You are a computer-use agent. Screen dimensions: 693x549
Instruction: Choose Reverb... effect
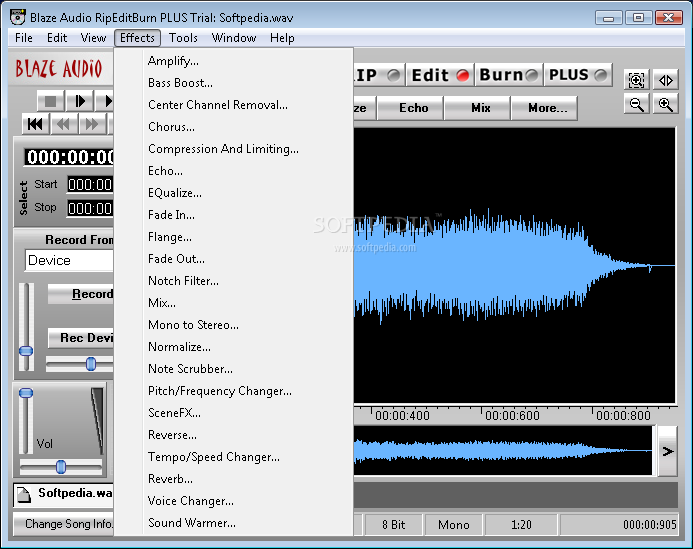234,479
